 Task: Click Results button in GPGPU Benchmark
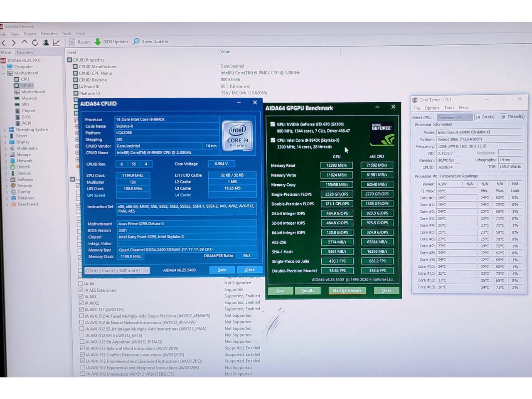[x=308, y=291]
